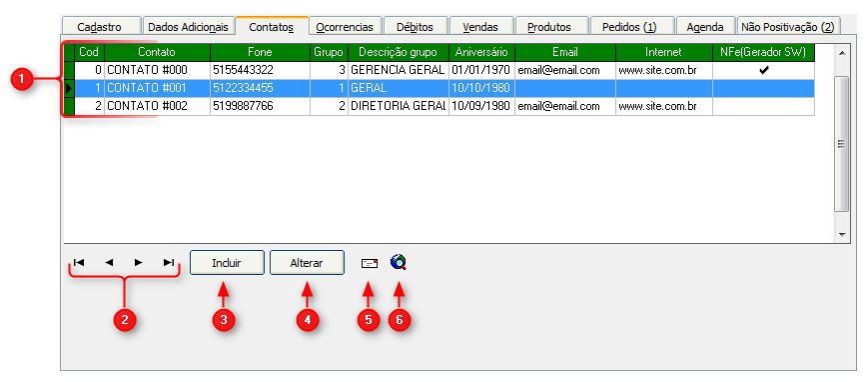Click the vertical scrollbar thumb
The width and height of the screenshot is (868, 382).
(842, 144)
